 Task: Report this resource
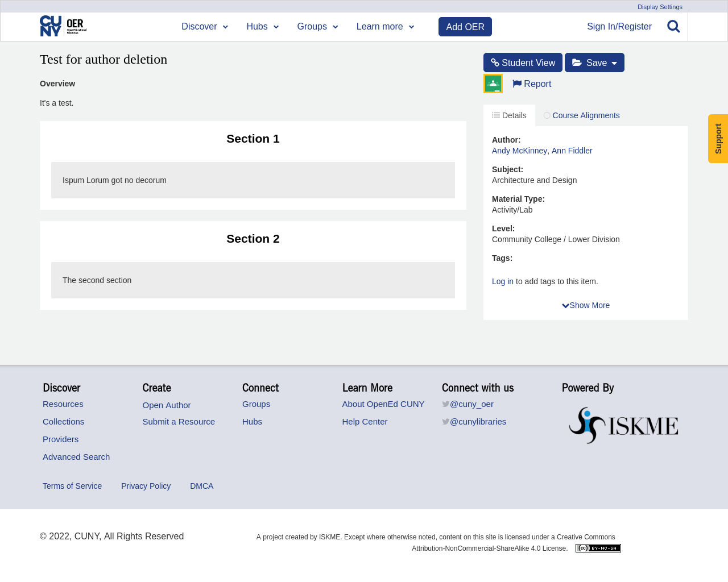(x=532, y=84)
